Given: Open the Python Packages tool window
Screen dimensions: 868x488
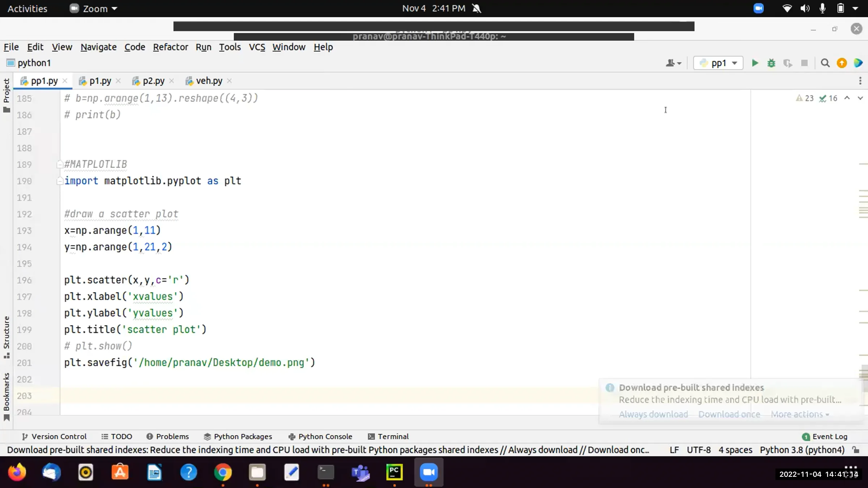Looking at the screenshot, I should (238, 436).
